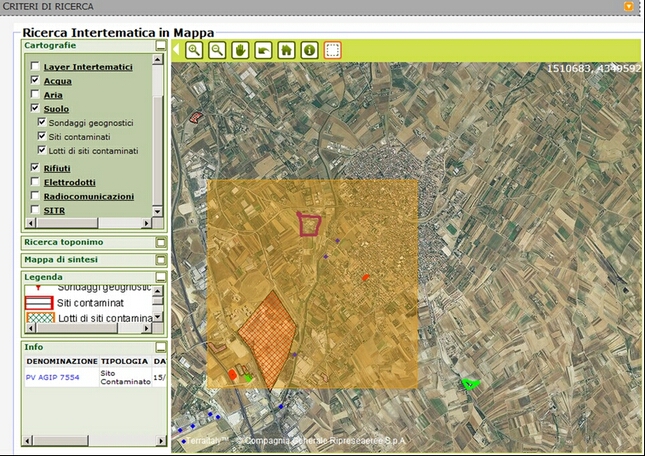This screenshot has height=456, width=645.
Task: Expand the Mappa di sintesi panel
Action: click(161, 260)
